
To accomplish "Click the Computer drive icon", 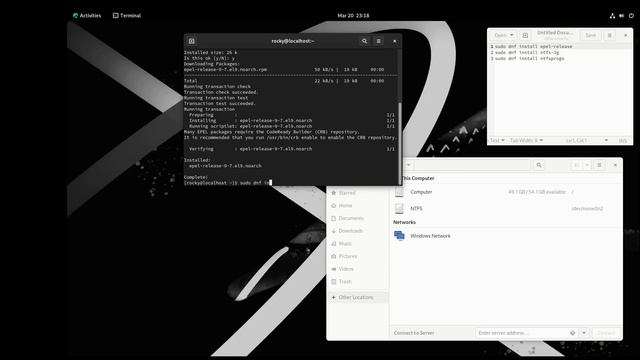I will pyautogui.click(x=399, y=192).
